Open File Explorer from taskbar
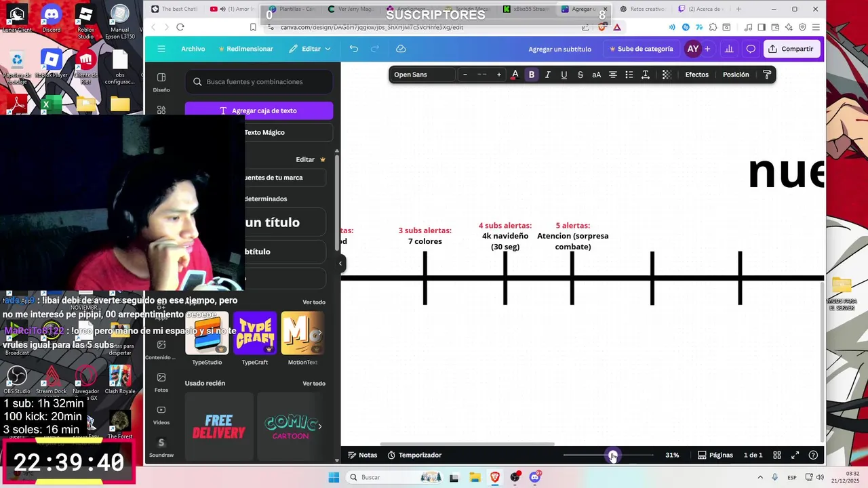The width and height of the screenshot is (868, 488). point(475,477)
